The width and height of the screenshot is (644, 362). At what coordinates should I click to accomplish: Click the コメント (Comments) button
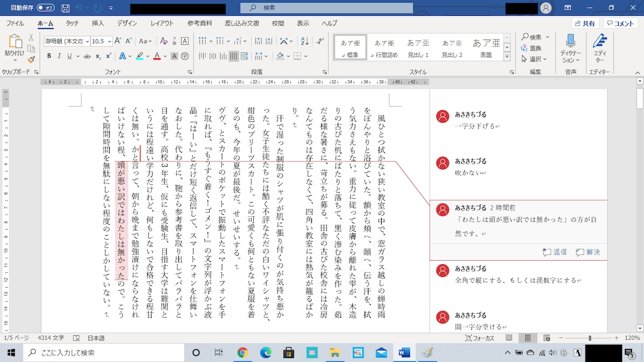(620, 23)
